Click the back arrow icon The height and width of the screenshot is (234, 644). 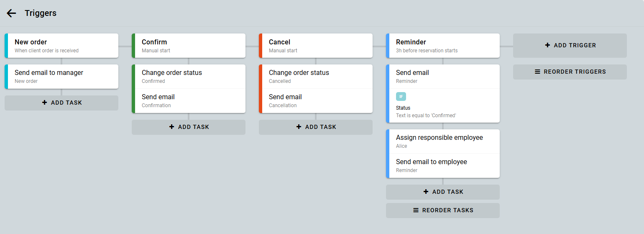[x=11, y=13]
